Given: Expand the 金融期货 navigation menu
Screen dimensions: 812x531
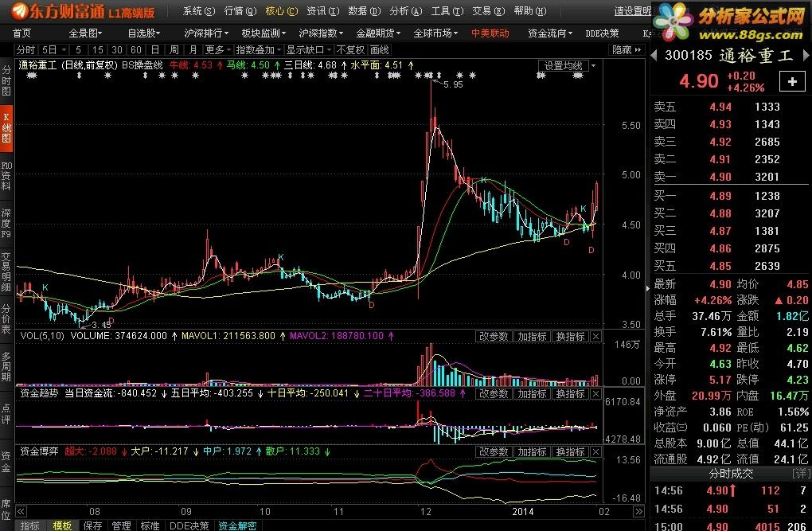Looking at the screenshot, I should click(378, 33).
